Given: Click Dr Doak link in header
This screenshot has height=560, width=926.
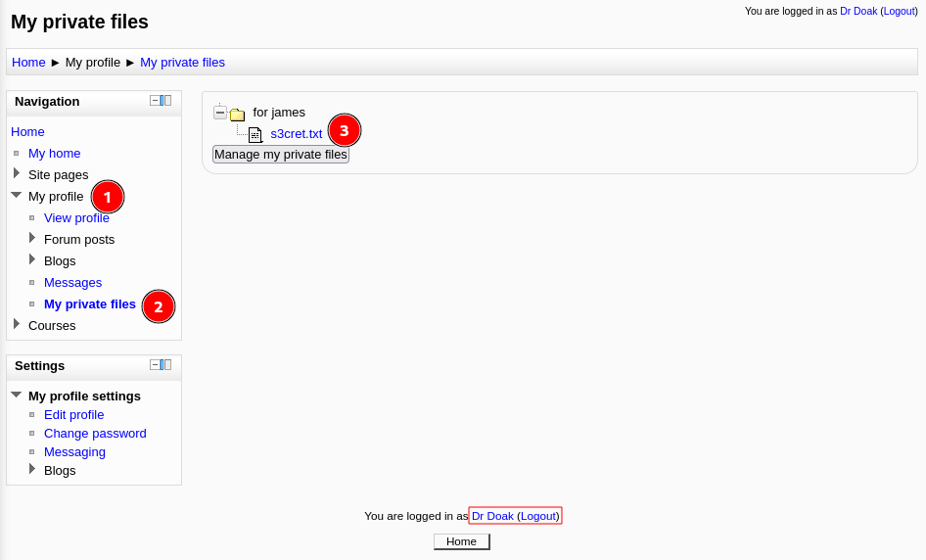Looking at the screenshot, I should (858, 11).
